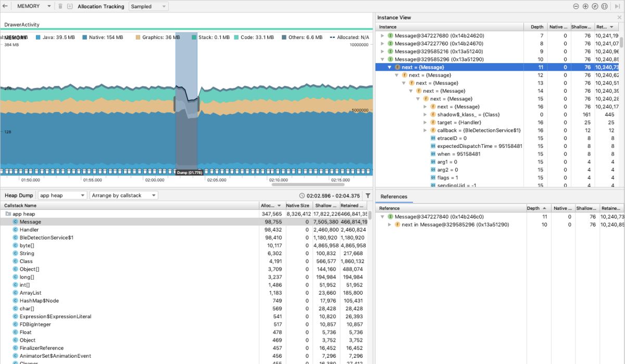Open the Arrange by callstack dropdown
The height and width of the screenshot is (364, 625).
pyautogui.click(x=123, y=195)
